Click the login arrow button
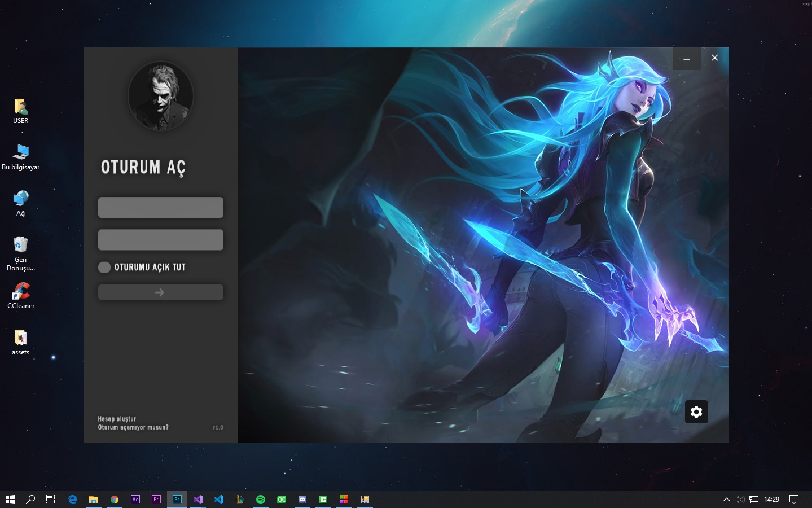The height and width of the screenshot is (508, 812). point(161,292)
